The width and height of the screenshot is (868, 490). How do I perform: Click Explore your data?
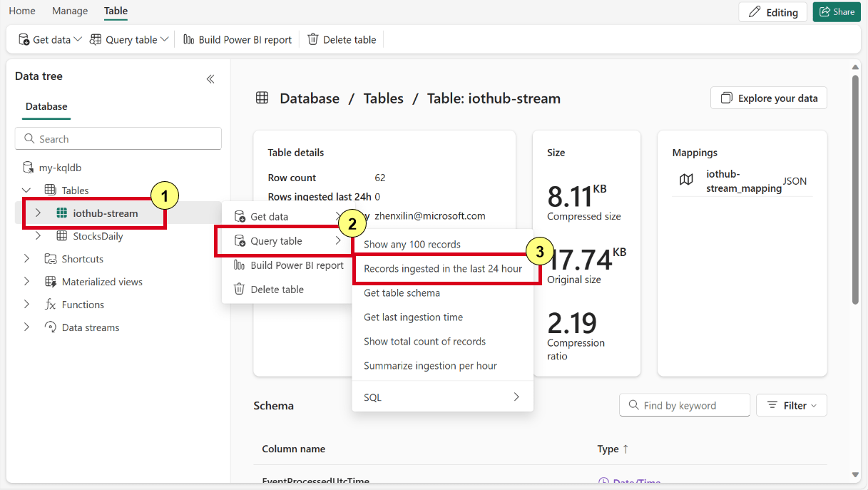point(768,98)
